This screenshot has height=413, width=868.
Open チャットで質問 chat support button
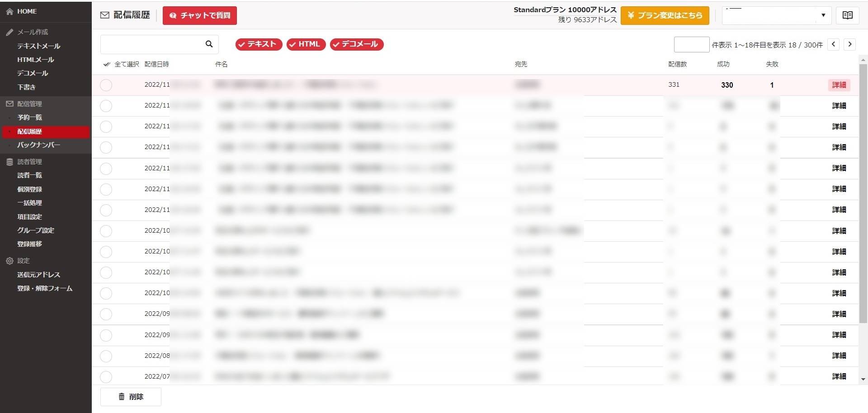pyautogui.click(x=199, y=15)
